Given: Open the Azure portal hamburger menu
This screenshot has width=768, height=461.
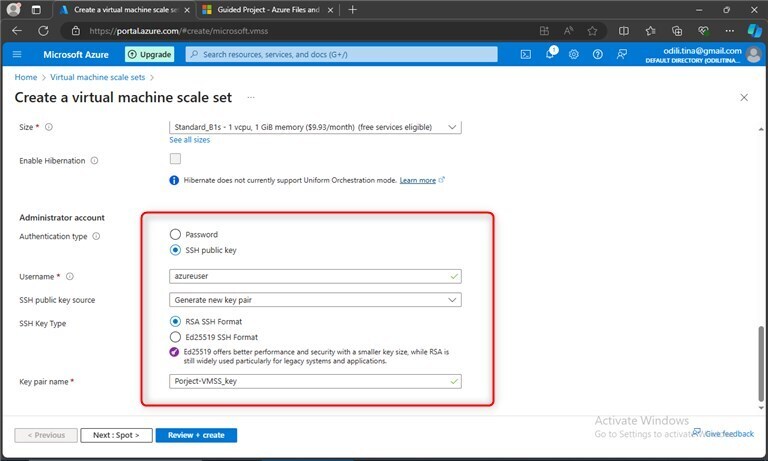Looking at the screenshot, I should point(17,54).
